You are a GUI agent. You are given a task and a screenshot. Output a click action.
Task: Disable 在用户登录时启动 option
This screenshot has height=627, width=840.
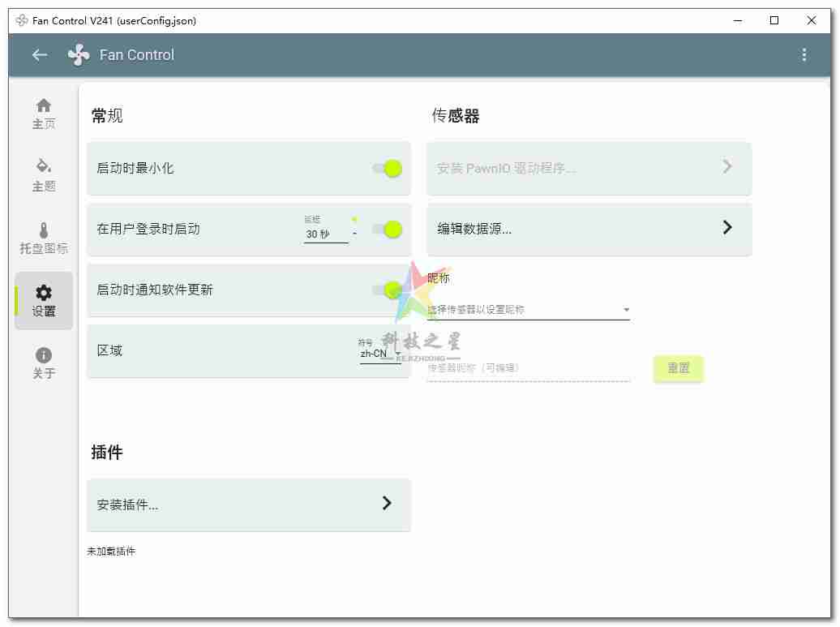tap(388, 230)
